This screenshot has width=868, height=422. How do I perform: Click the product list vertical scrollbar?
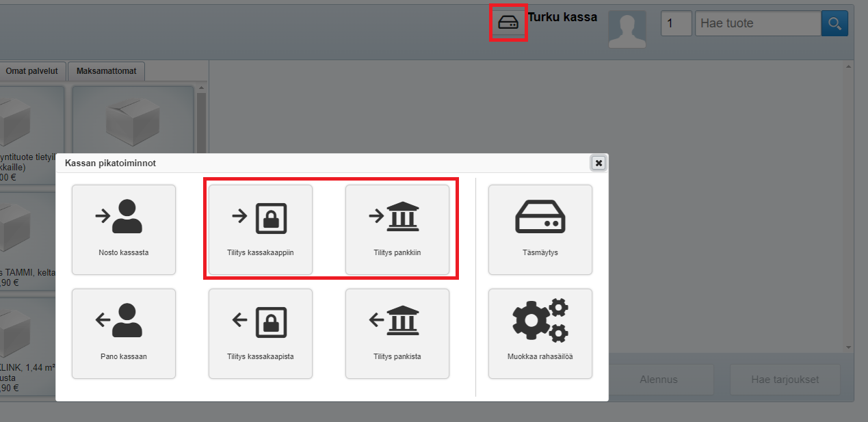tap(201, 123)
